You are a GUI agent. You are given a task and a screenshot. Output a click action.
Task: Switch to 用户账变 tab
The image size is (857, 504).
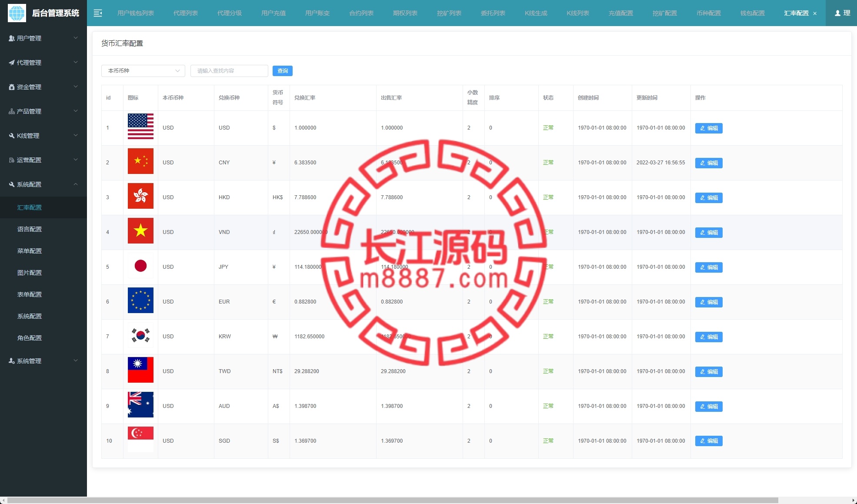pyautogui.click(x=317, y=13)
